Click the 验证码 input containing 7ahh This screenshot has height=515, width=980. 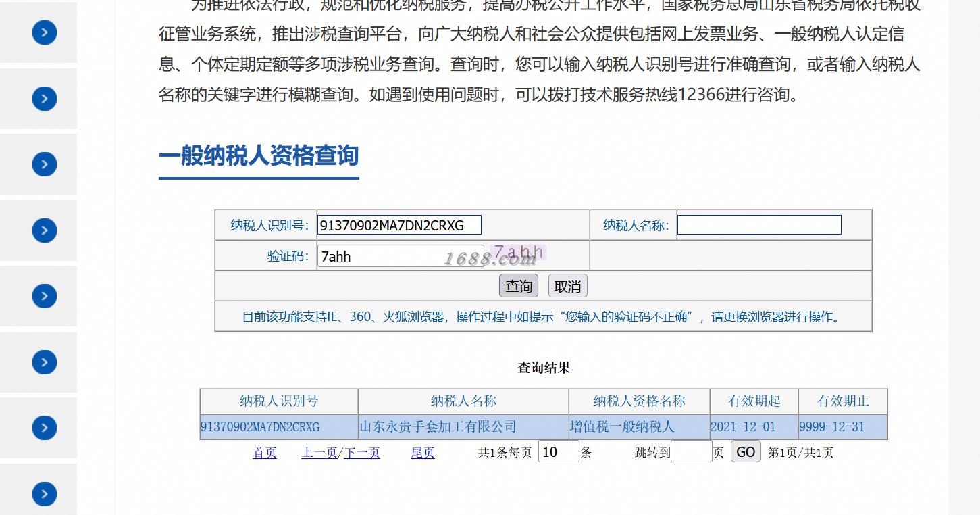[401, 256]
